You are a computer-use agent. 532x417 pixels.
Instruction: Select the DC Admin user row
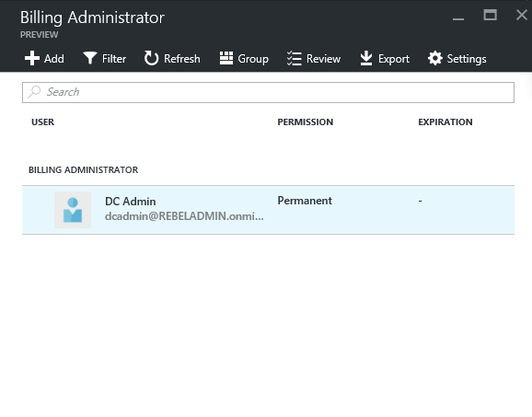point(268,210)
